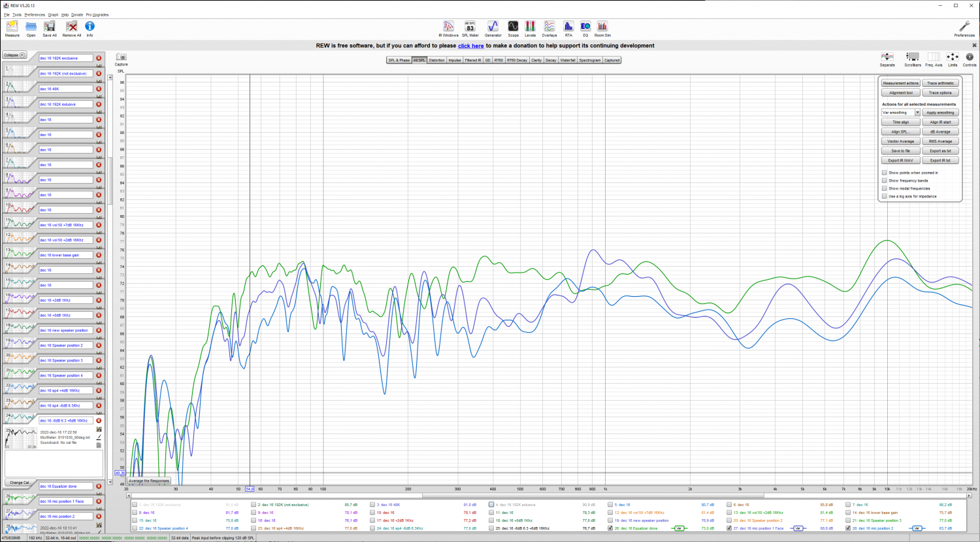
Task: Click the Separate traces icon
Action: (x=887, y=57)
